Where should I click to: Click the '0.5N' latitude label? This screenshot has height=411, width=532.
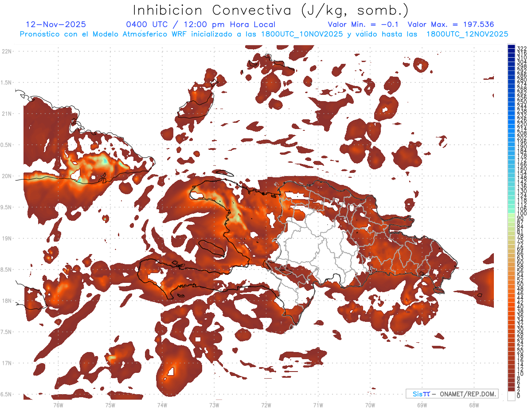pos(7,145)
